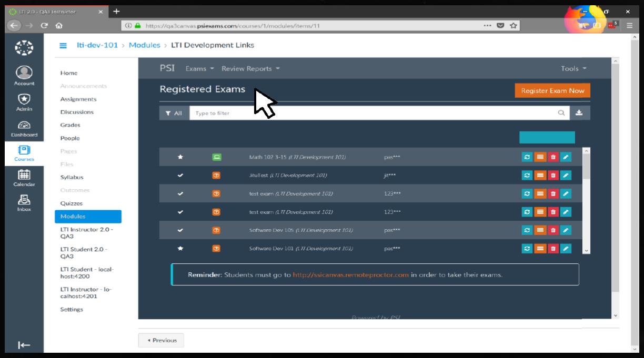Expand the Exams dropdown menu
This screenshot has height=358, width=644.
coord(199,69)
